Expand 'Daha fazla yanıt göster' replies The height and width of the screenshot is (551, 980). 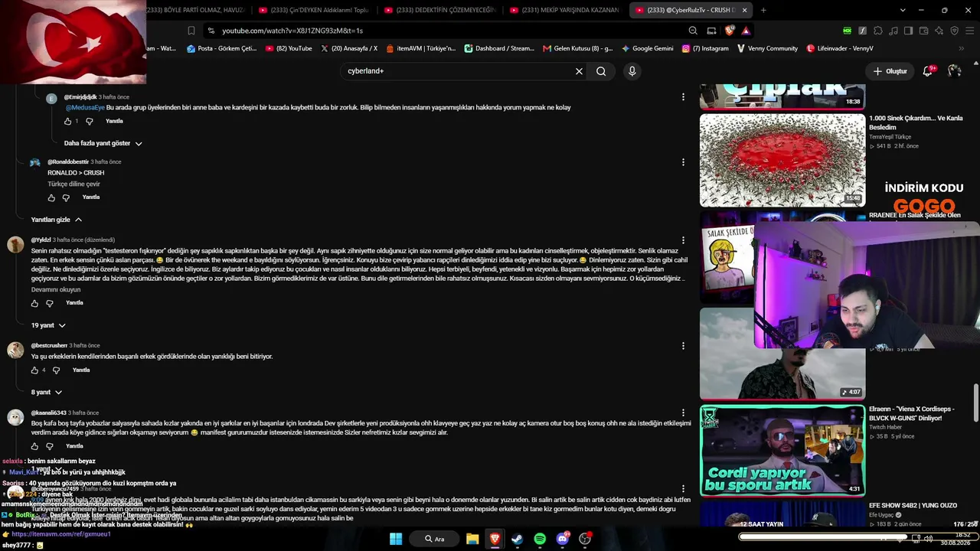coord(103,143)
